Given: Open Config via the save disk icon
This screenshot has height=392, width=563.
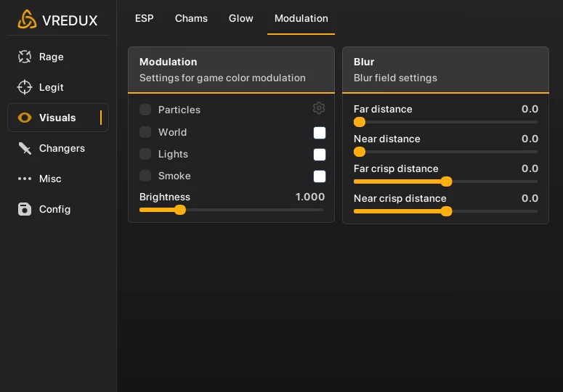Looking at the screenshot, I should 25,209.
